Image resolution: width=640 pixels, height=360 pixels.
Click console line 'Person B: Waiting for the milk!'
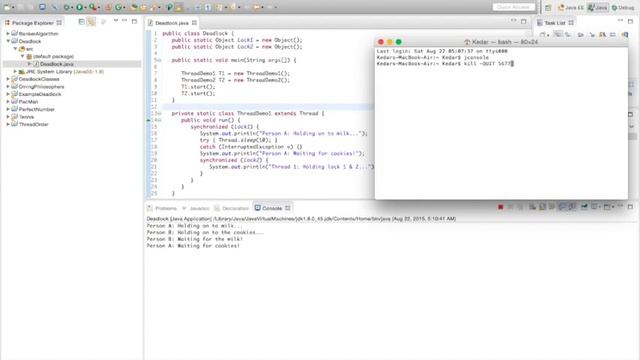[x=195, y=239]
